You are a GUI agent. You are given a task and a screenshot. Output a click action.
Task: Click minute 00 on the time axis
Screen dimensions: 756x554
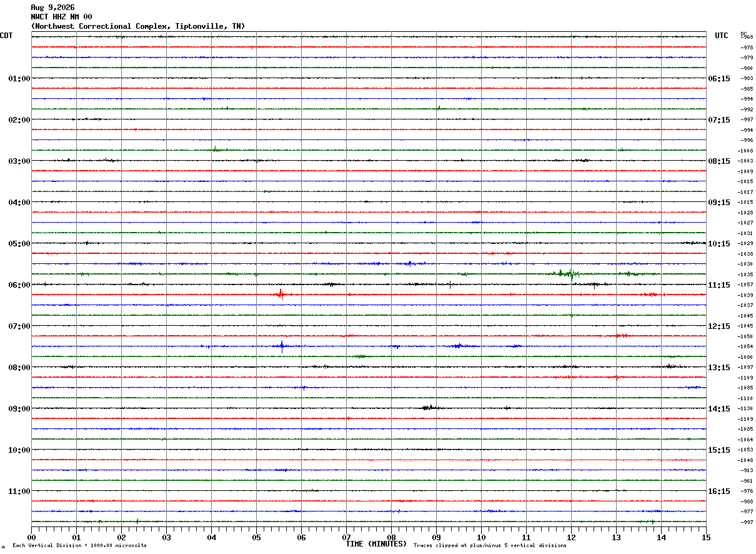tap(31, 537)
